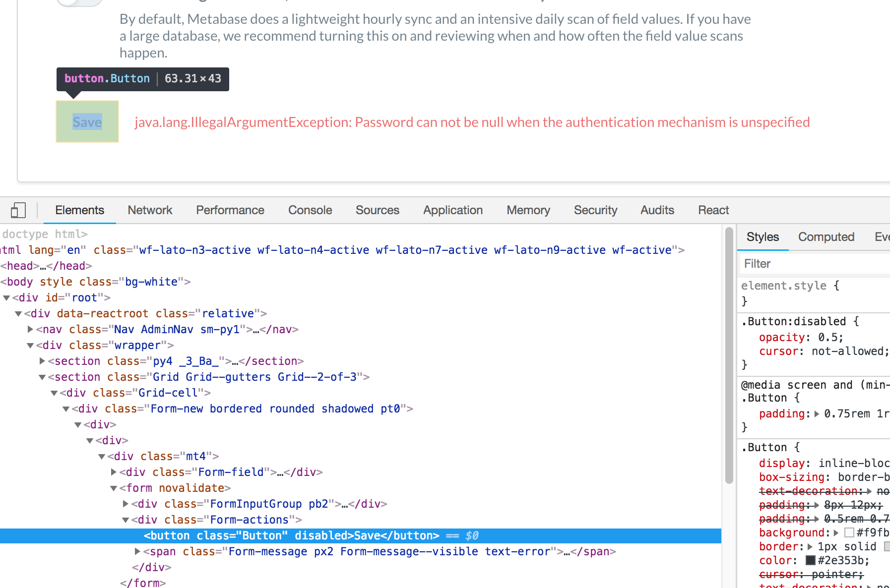890x588 pixels.
Task: Collapse the div wrapper element
Action: (30, 345)
